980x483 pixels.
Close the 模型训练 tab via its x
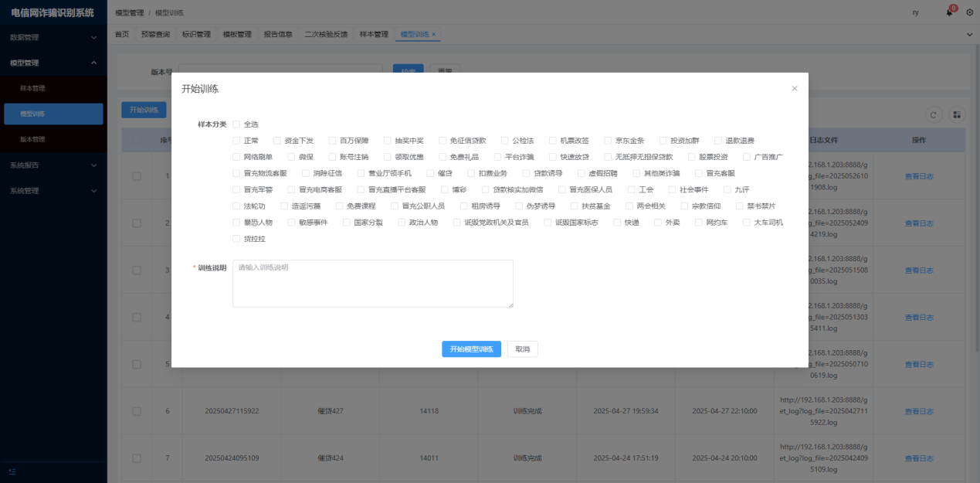pyautogui.click(x=434, y=35)
